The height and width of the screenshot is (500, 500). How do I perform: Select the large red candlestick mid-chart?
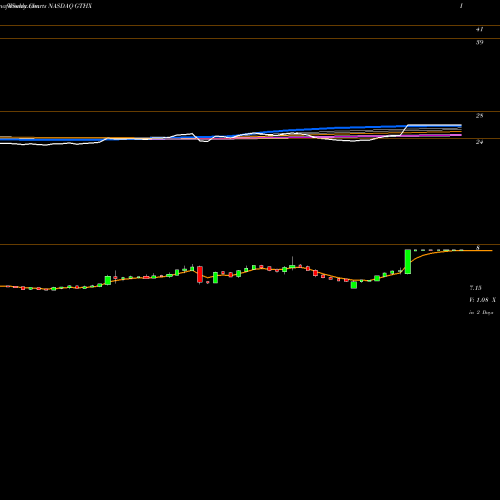pyautogui.click(x=200, y=274)
